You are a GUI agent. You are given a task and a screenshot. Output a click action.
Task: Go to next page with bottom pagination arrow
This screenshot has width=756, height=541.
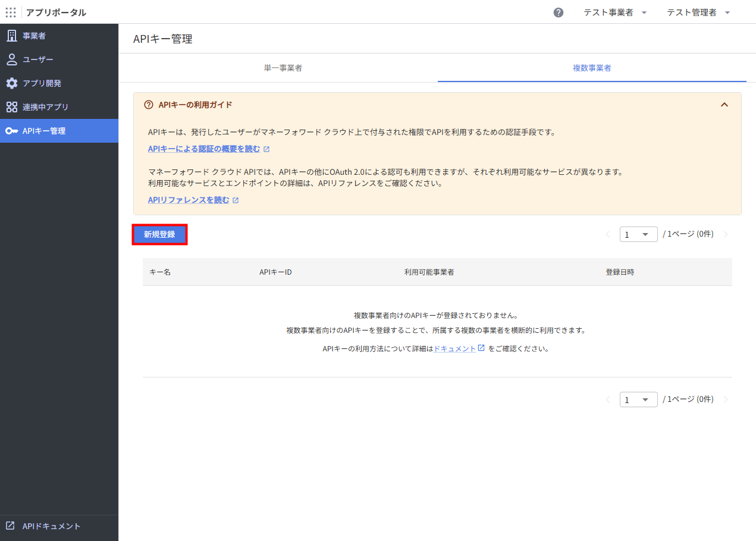(x=725, y=400)
